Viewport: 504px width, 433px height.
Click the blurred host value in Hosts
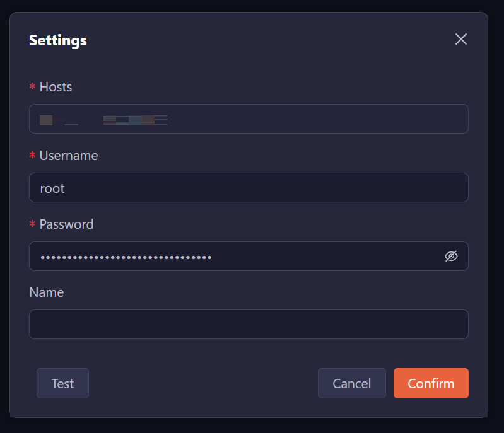tap(103, 120)
